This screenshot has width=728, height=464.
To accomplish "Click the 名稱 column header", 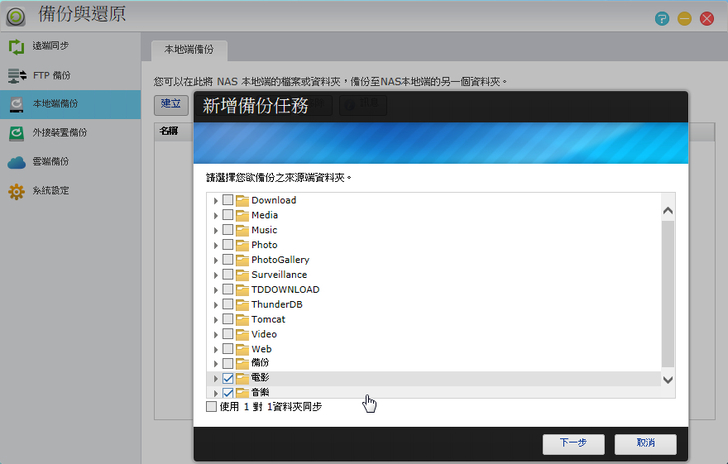I will tap(169, 131).
